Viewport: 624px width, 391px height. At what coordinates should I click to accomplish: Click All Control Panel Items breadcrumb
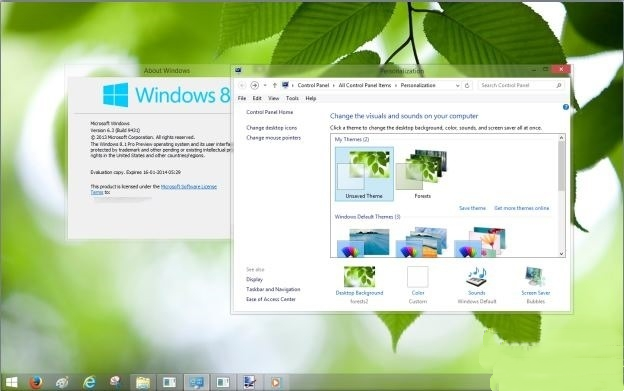point(365,85)
